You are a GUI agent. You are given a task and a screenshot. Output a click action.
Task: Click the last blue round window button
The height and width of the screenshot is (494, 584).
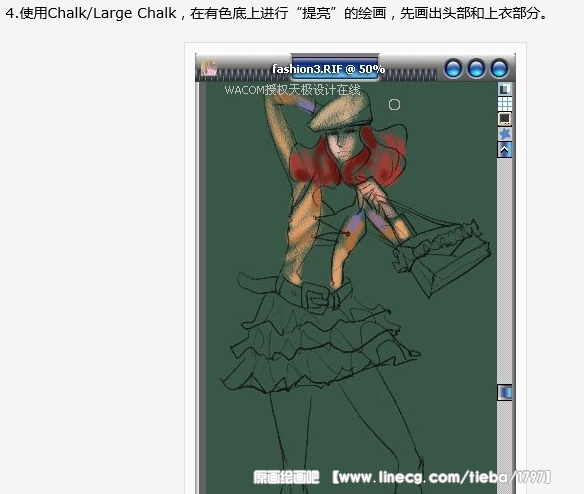[499, 69]
